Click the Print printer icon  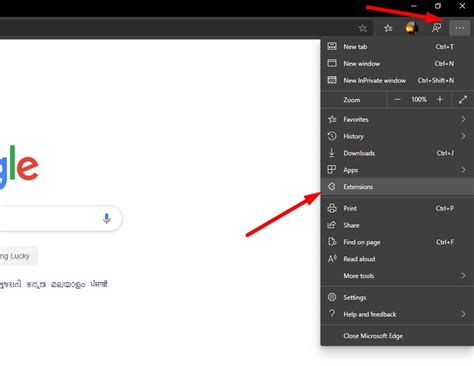click(332, 208)
